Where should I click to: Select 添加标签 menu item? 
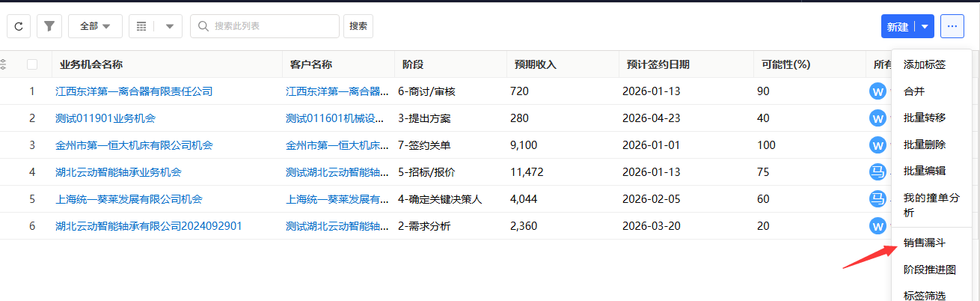925,65
